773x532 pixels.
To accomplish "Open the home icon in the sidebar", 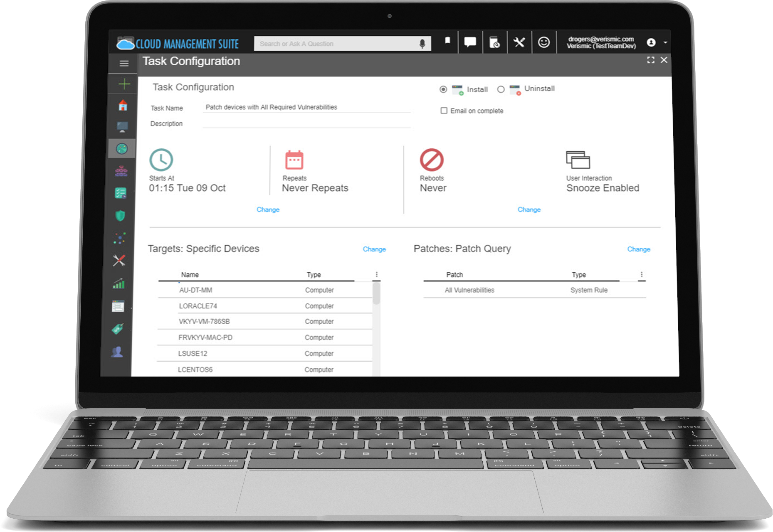I will coord(123,106).
